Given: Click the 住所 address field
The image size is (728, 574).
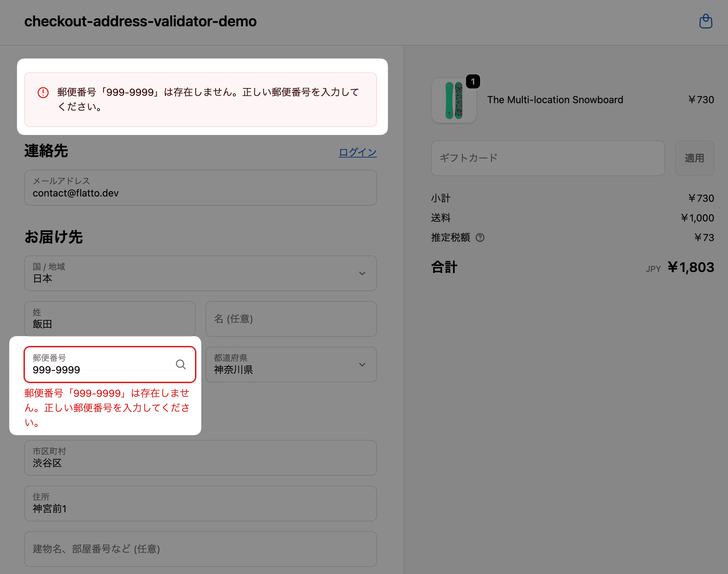Looking at the screenshot, I should [200, 503].
